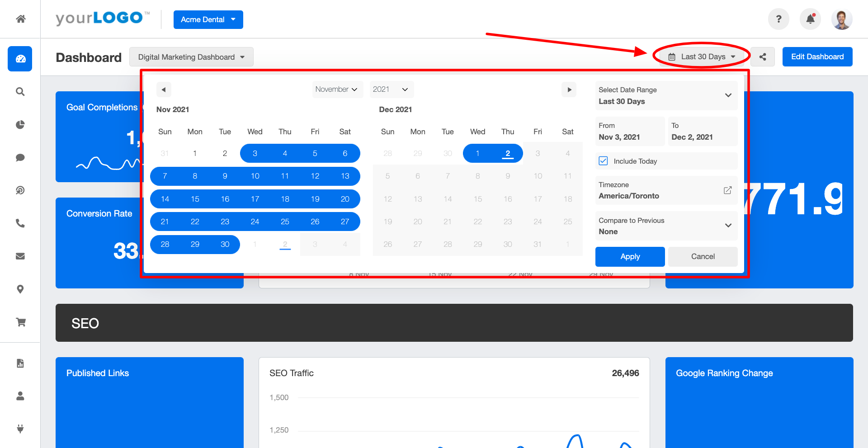The height and width of the screenshot is (448, 868).
Task: Click the Cancel button
Action: [703, 256]
